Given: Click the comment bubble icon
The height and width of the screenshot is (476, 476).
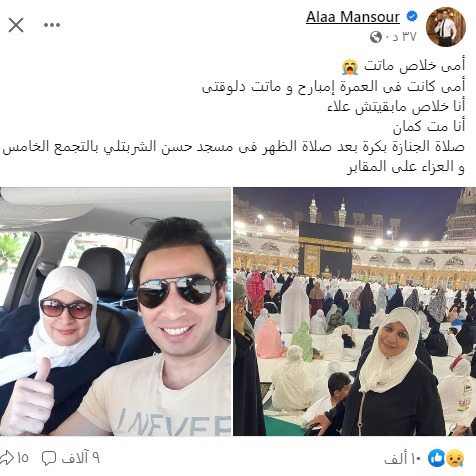Looking at the screenshot, I should tap(49, 459).
